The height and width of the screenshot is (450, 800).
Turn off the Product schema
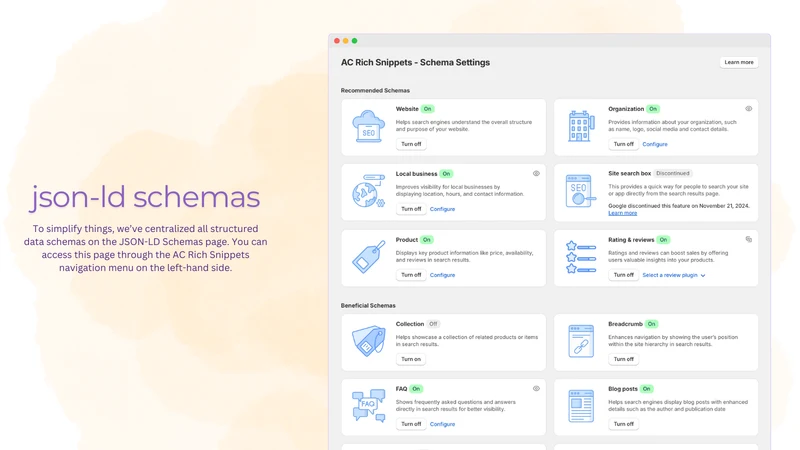pyautogui.click(x=411, y=274)
